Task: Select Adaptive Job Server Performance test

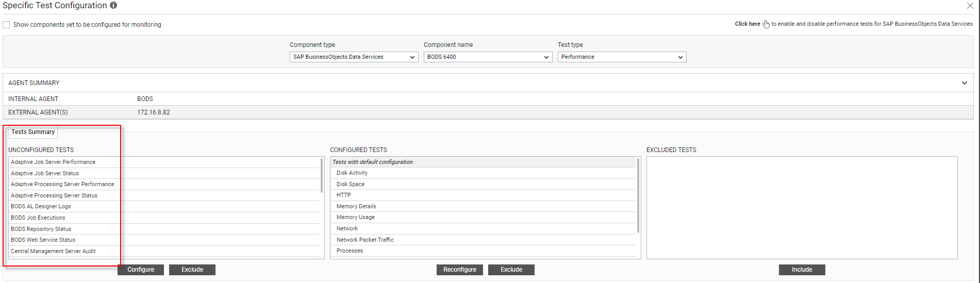Action: tap(164, 162)
